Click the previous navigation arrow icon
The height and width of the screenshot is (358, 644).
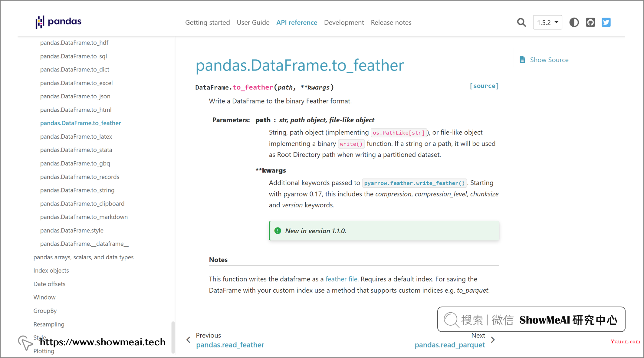[x=189, y=340]
